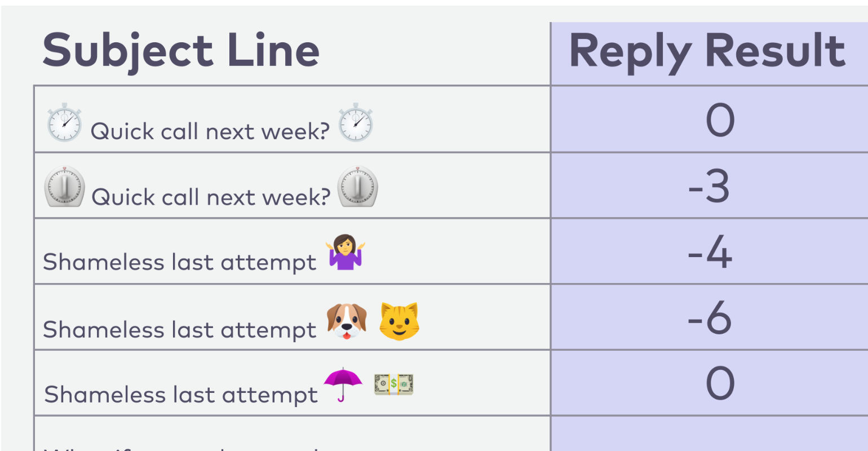868x451 pixels.
Task: Click the -3 reply result cell
Action: (709, 185)
